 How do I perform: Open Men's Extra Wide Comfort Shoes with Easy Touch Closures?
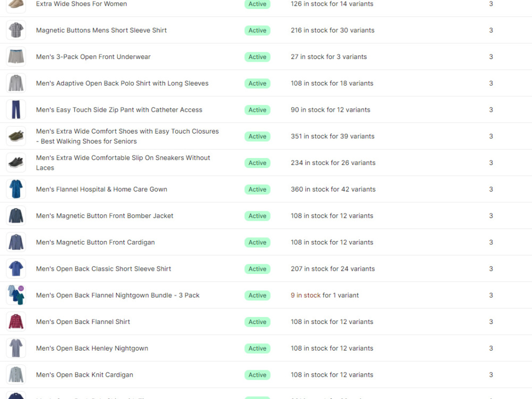pyautogui.click(x=127, y=136)
